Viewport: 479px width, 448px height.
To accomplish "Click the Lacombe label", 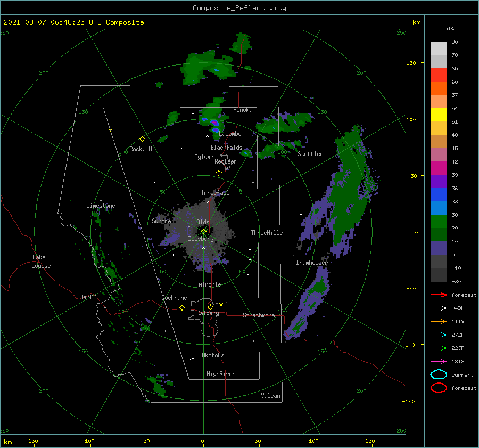I will click(x=230, y=134).
